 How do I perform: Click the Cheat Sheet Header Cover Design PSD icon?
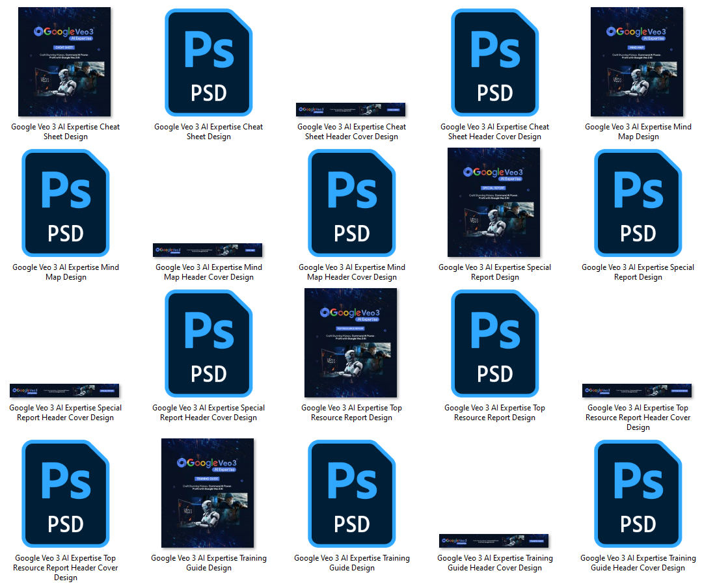pyautogui.click(x=494, y=62)
